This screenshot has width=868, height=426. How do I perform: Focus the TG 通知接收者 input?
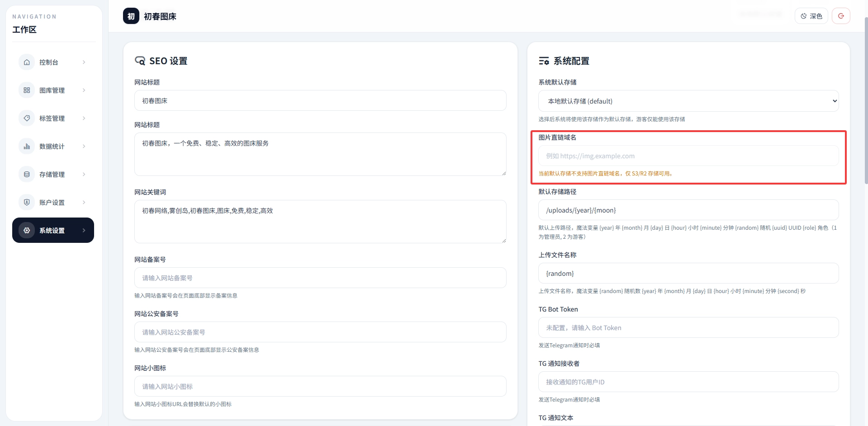click(688, 382)
